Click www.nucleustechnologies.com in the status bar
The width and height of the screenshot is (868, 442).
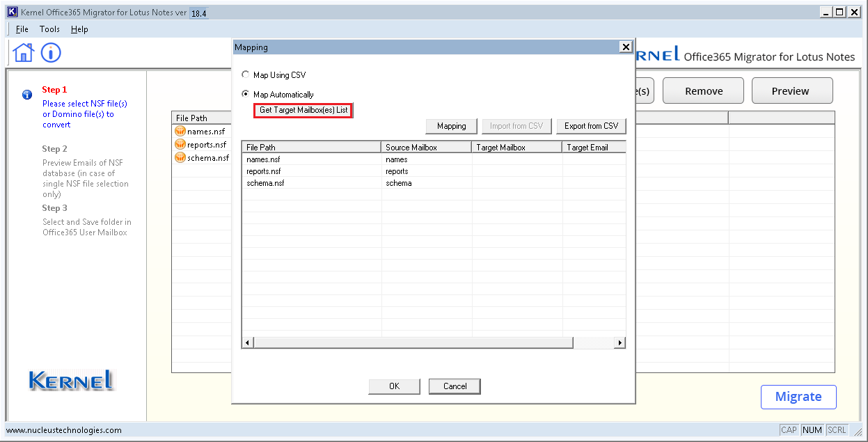point(64,430)
